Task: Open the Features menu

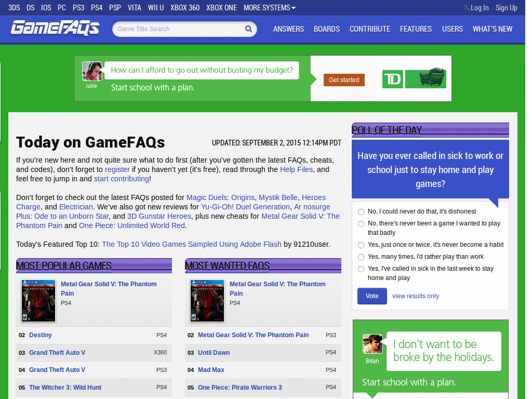Action: point(416,29)
